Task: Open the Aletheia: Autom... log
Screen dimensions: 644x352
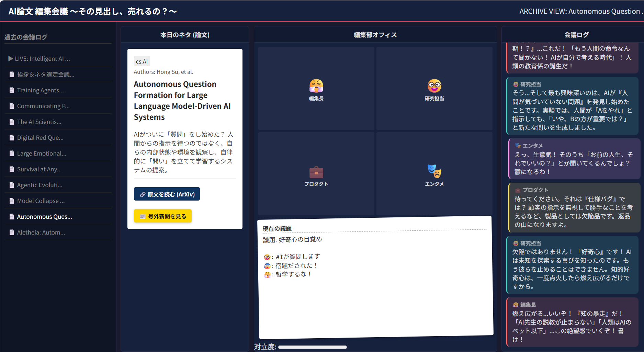Action: point(41,232)
